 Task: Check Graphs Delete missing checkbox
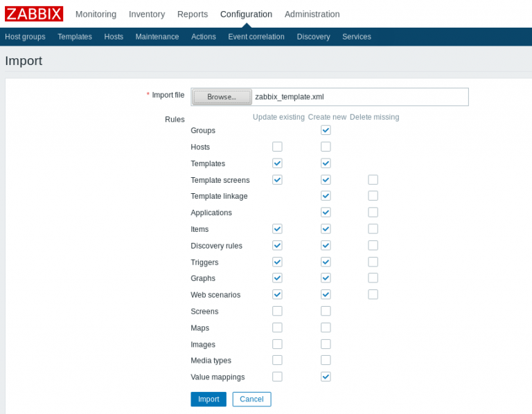[373, 278]
